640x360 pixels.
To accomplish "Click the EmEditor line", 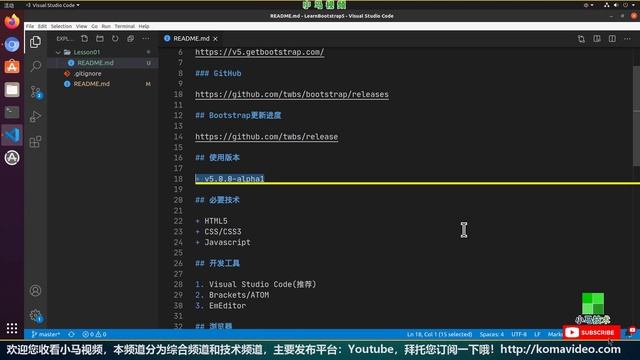I will click(221, 306).
